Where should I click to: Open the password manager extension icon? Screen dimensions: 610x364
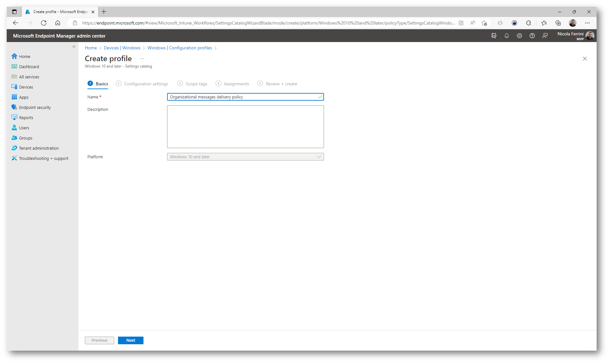click(x=514, y=23)
